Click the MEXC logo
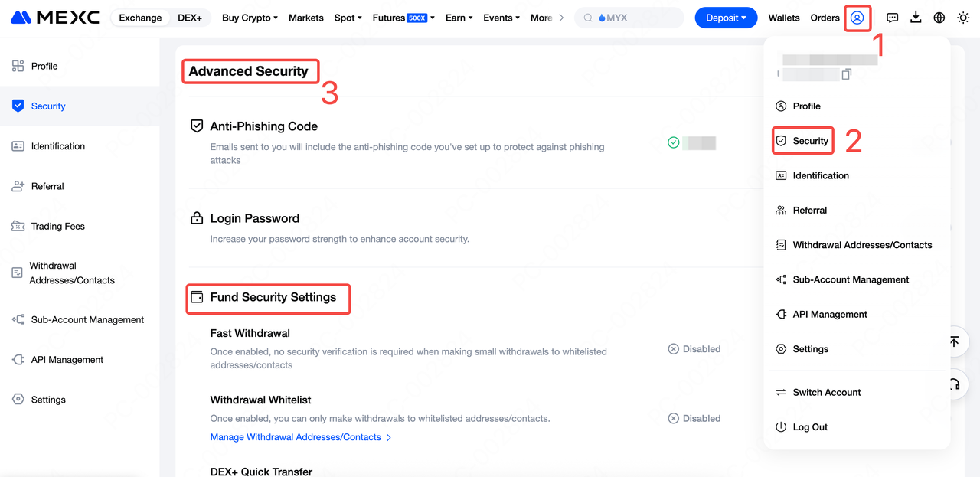Image resolution: width=980 pixels, height=477 pixels. point(55,18)
